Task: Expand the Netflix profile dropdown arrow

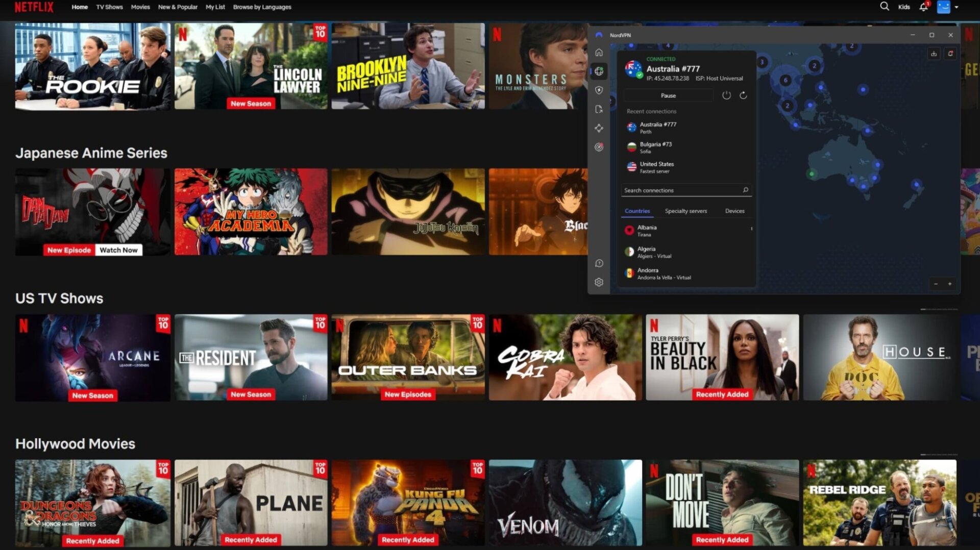Action: [956, 8]
